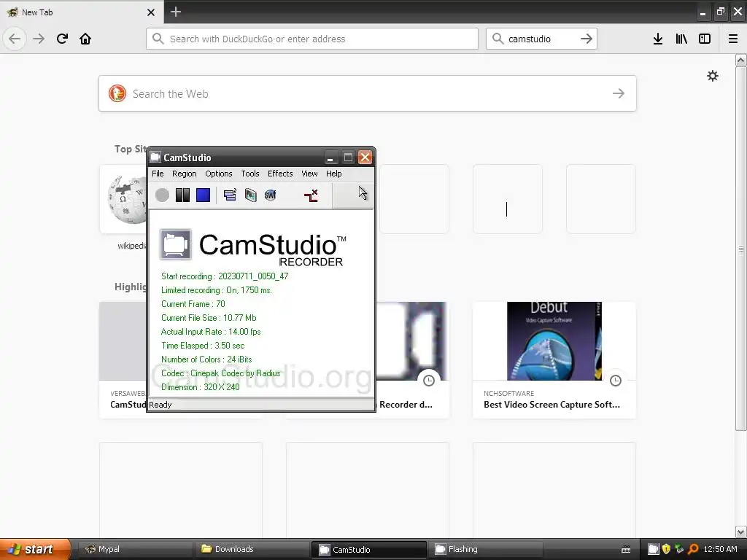Click the CamStudio tray icon
This screenshot has width=747, height=560.
[x=654, y=549]
